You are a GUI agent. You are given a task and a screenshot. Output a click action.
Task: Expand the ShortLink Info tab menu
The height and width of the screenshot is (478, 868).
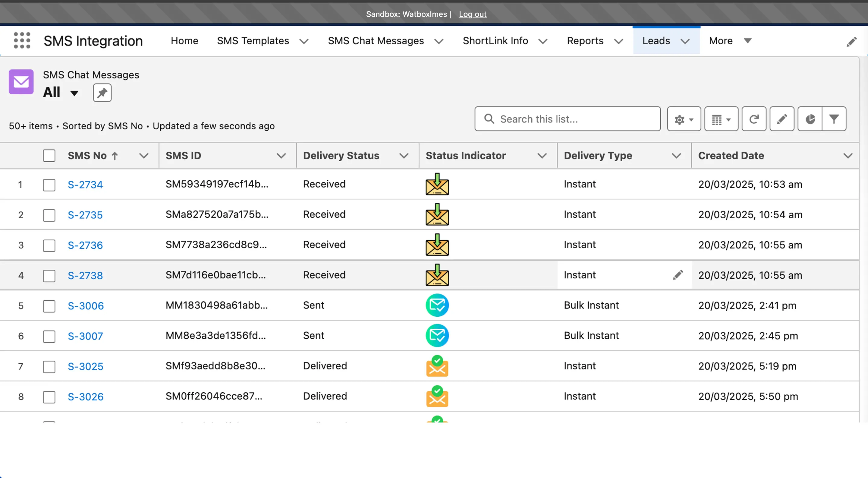pos(543,41)
